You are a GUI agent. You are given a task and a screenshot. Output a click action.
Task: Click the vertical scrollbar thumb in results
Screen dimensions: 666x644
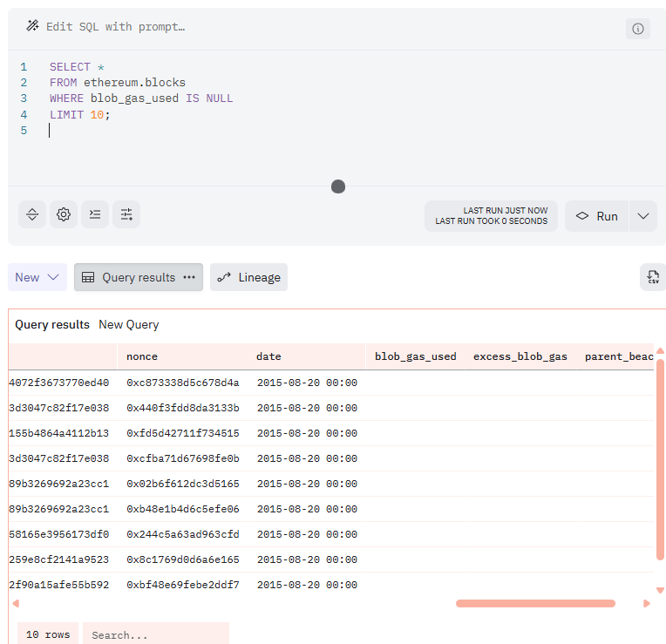[x=660, y=460]
